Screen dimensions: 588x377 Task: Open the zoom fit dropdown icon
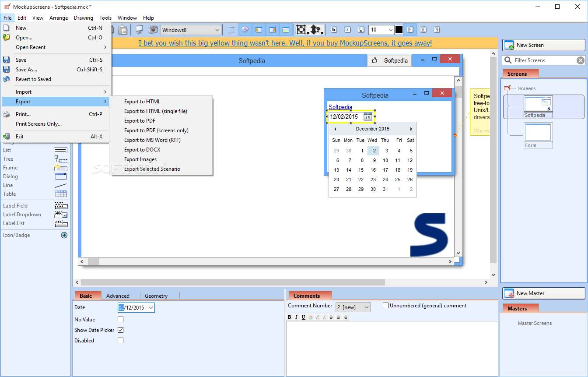pyautogui.click(x=302, y=30)
